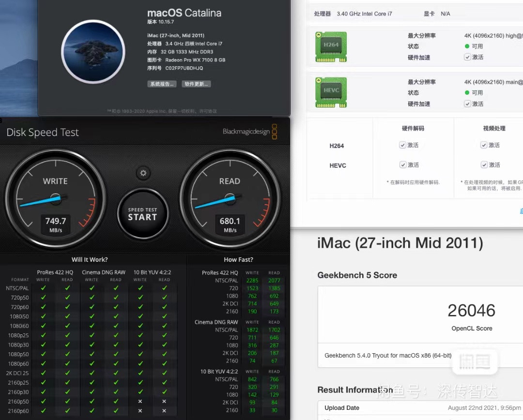The height and width of the screenshot is (420, 523).
Task: Click 10 Bit YUV 4:2:2 NTSC/PAL write value 842
Action: click(x=252, y=379)
